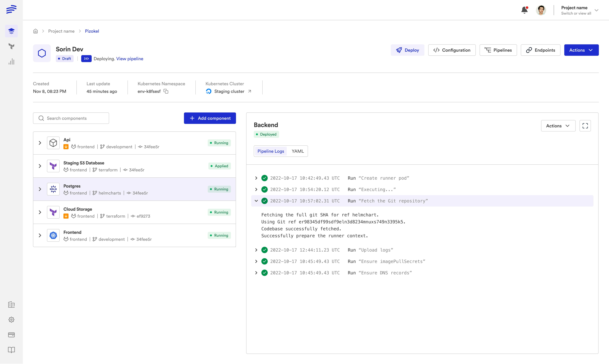Click the Postgres Helm icon

coord(53,189)
